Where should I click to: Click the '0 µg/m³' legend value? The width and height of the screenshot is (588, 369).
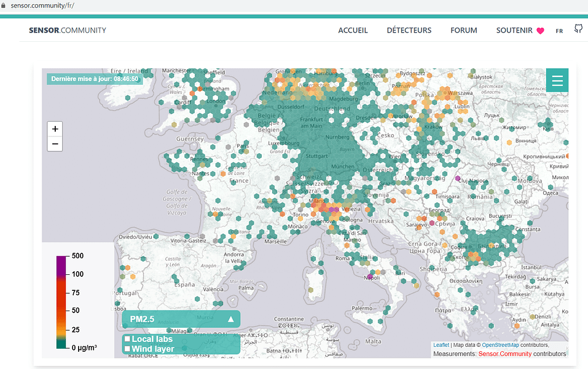click(x=84, y=348)
